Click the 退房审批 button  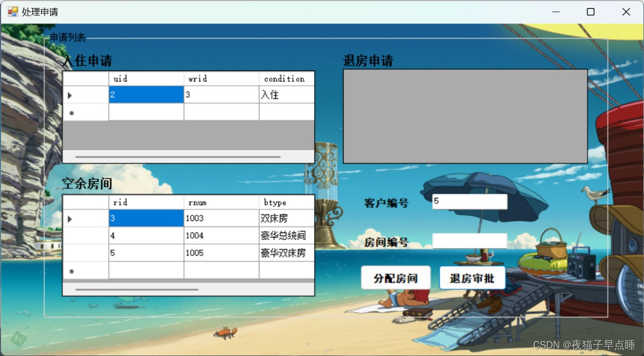pos(472,278)
